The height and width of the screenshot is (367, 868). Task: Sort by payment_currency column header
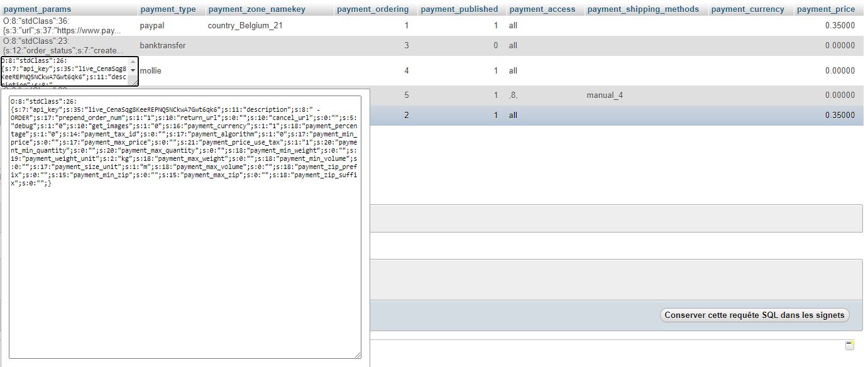point(748,9)
